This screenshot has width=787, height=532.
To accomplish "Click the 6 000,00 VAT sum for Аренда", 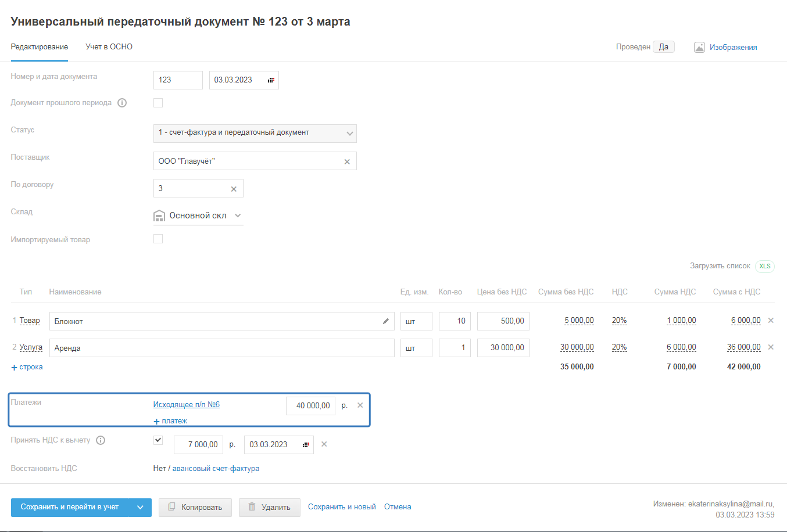I will [681, 347].
